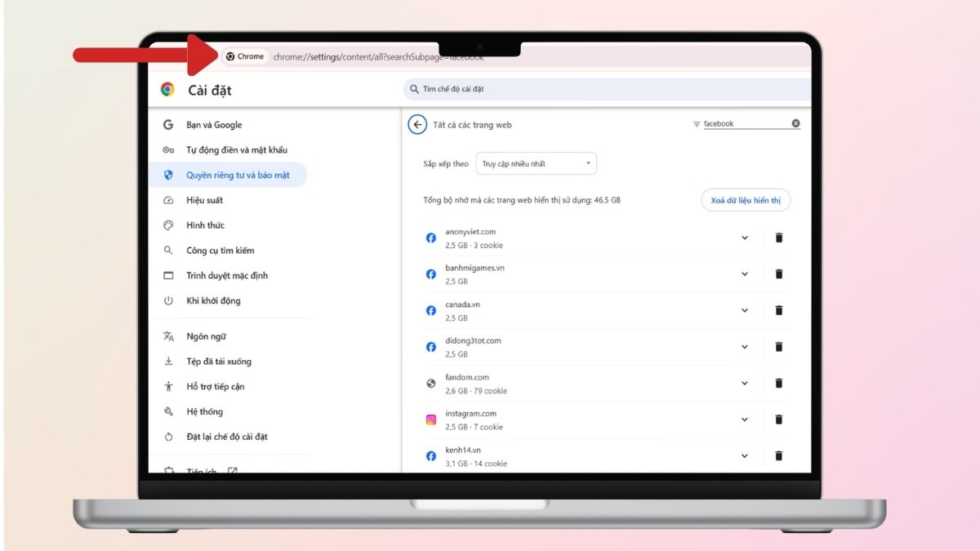
Task: Go back with the arrow beside Tất cả các trang web
Action: tap(417, 125)
